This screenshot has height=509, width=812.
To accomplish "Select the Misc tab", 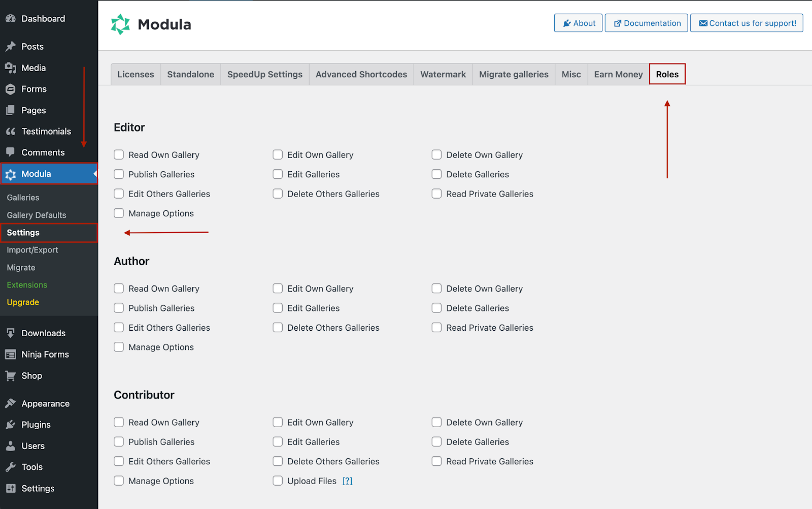I will point(571,74).
